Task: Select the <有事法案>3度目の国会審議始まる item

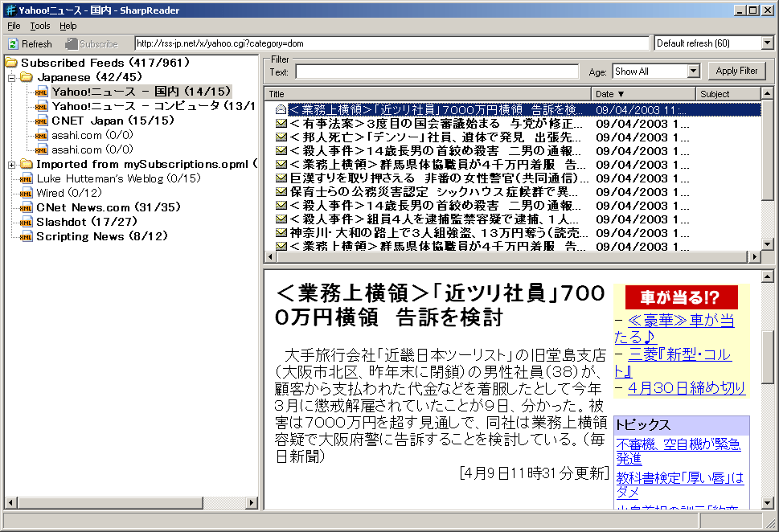Action: [437, 123]
